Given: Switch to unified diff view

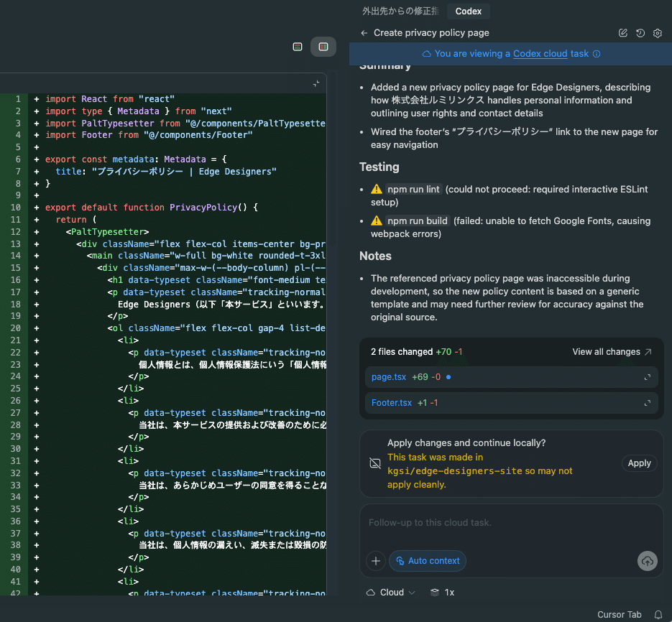Looking at the screenshot, I should click(x=298, y=47).
